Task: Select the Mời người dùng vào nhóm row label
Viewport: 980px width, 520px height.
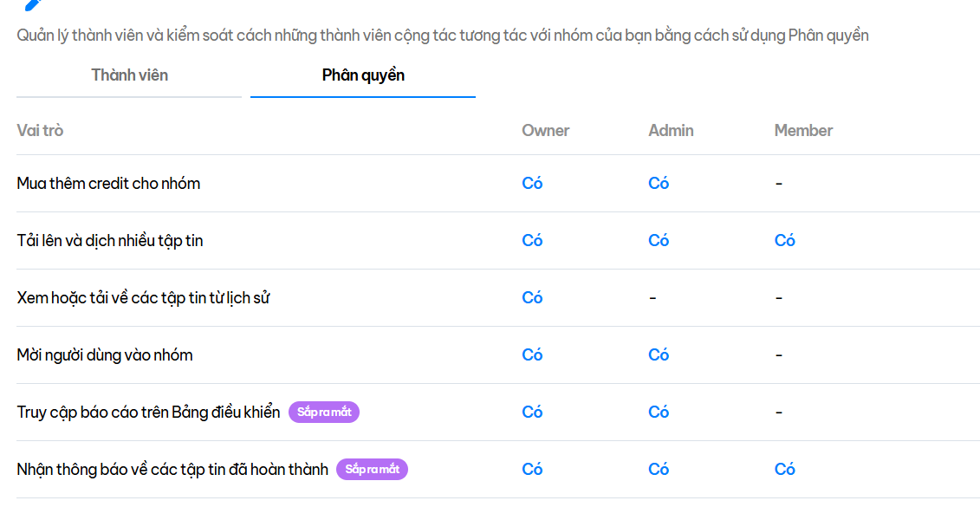Action: [105, 355]
